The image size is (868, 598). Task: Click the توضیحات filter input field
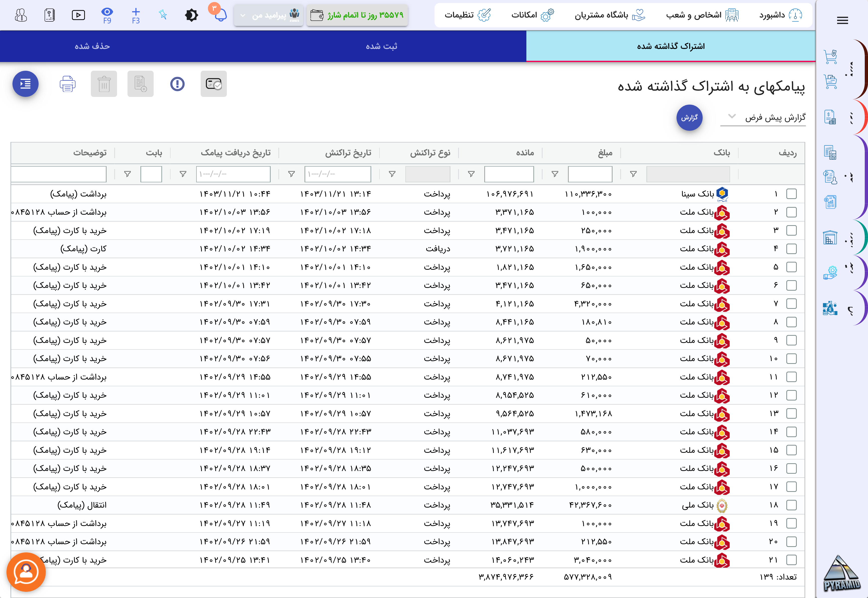coord(59,174)
